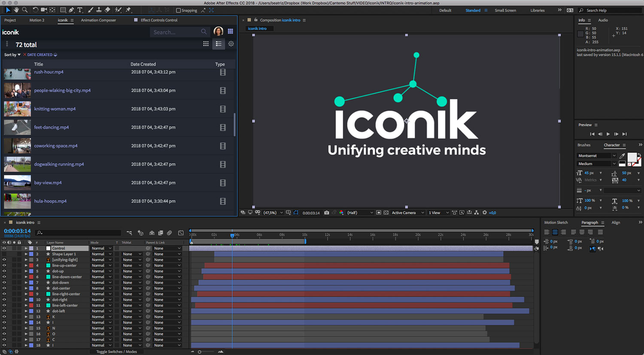Image resolution: width=644 pixels, height=355 pixels.
Task: Choose the Puppet Pin tool
Action: pos(128,10)
